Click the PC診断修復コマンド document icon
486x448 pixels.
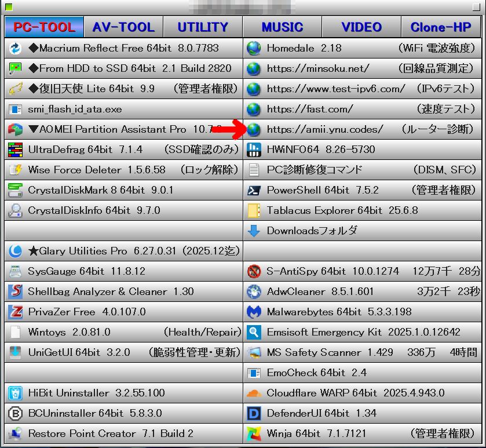pos(254,170)
